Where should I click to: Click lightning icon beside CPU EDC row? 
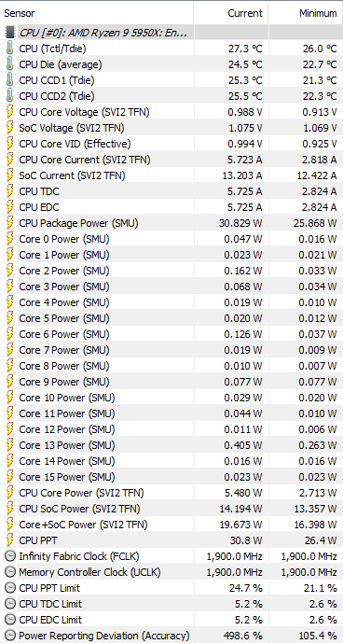[x=10, y=207]
